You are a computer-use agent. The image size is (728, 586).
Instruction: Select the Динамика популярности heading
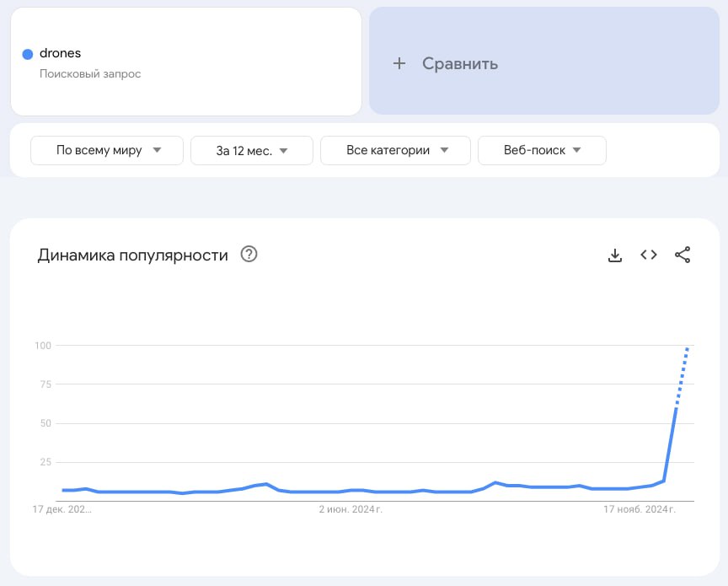click(133, 255)
